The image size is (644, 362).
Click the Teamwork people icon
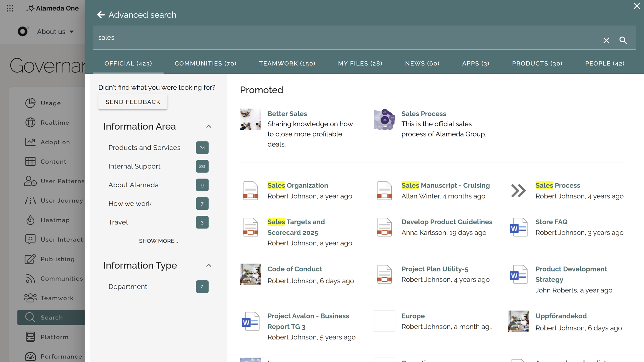(x=30, y=298)
